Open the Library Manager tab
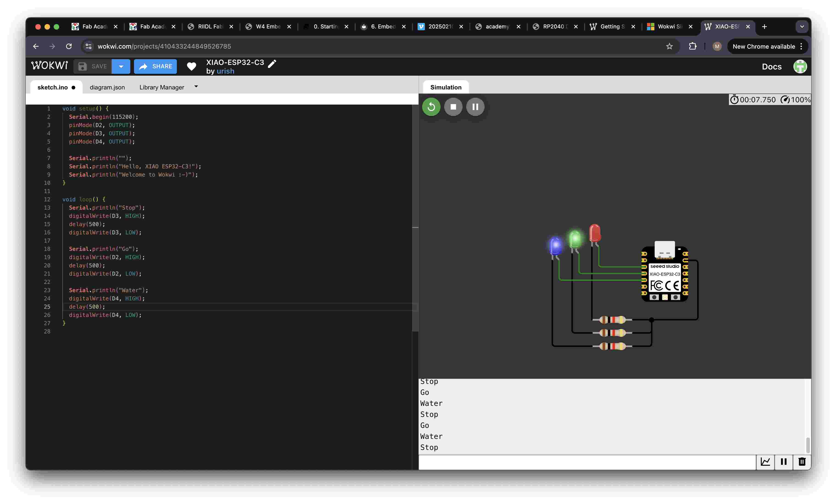 tap(162, 87)
